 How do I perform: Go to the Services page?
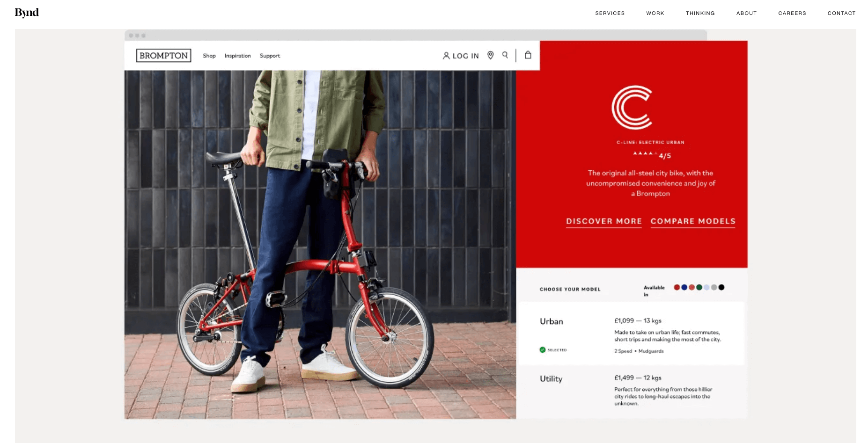click(610, 13)
